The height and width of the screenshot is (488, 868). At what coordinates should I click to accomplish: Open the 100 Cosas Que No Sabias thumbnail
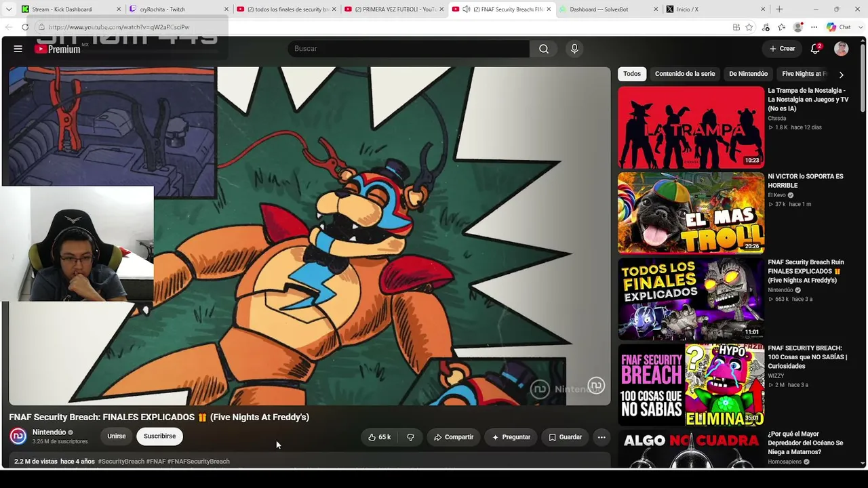pyautogui.click(x=691, y=385)
